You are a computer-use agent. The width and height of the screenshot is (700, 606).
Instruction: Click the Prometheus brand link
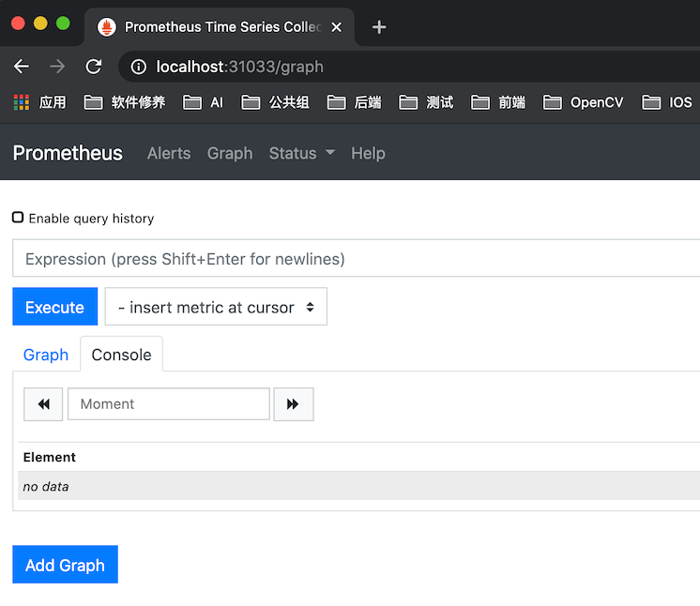pos(68,153)
